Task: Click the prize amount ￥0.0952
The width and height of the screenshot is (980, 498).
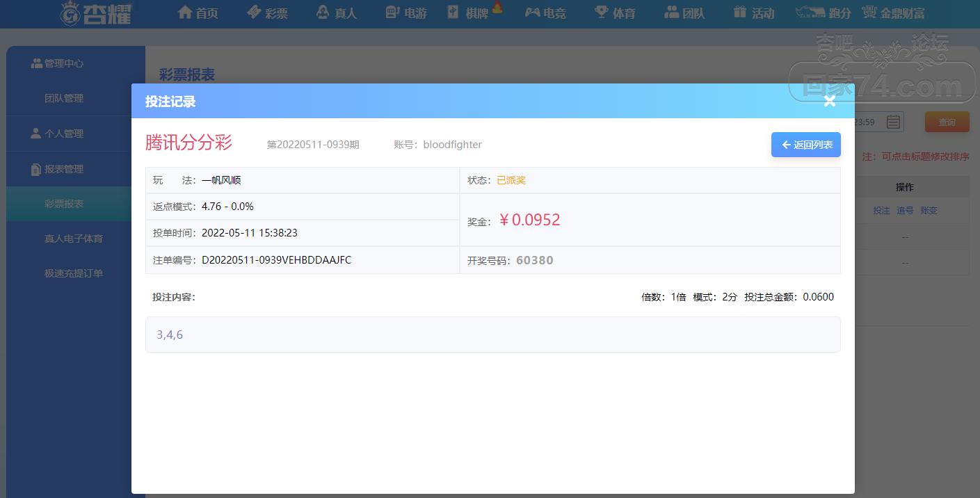Action: tap(529, 220)
